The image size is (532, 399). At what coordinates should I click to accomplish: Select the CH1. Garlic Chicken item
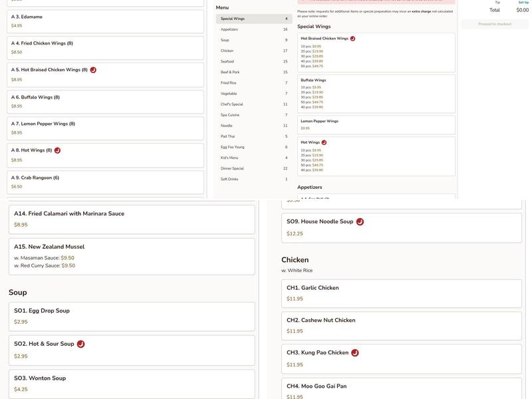401,293
